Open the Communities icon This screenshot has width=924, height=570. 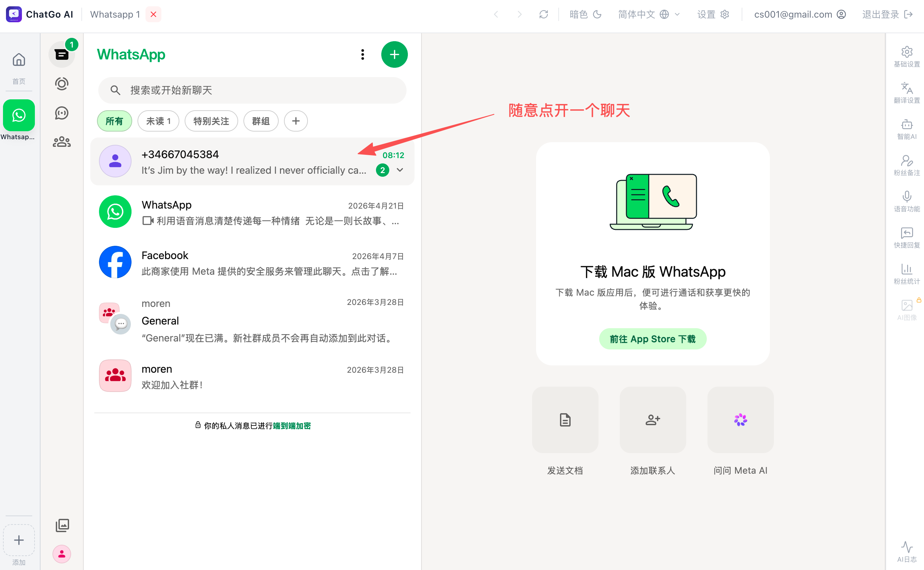(x=62, y=142)
